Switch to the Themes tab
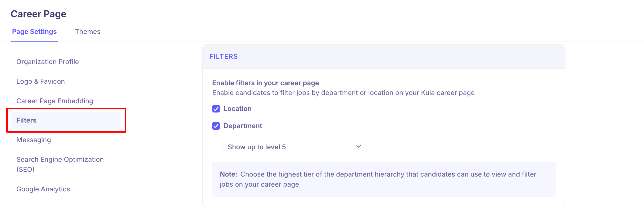644x216 pixels. pos(88,32)
